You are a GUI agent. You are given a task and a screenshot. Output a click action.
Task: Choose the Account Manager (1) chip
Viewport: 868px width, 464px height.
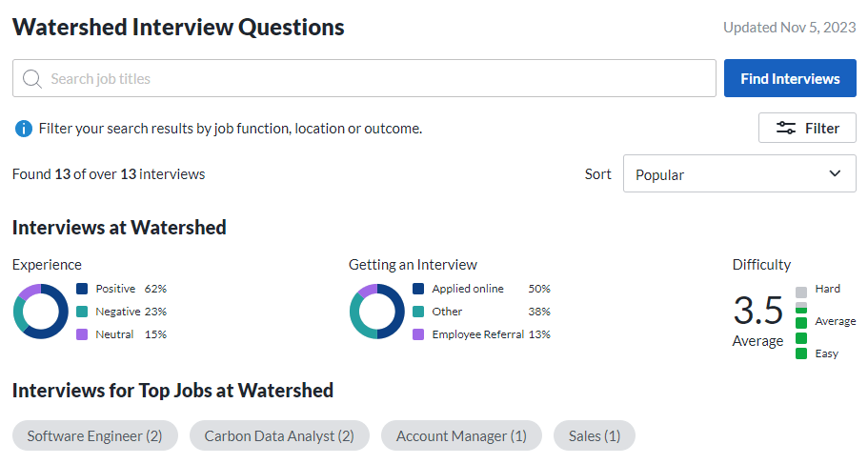461,435
